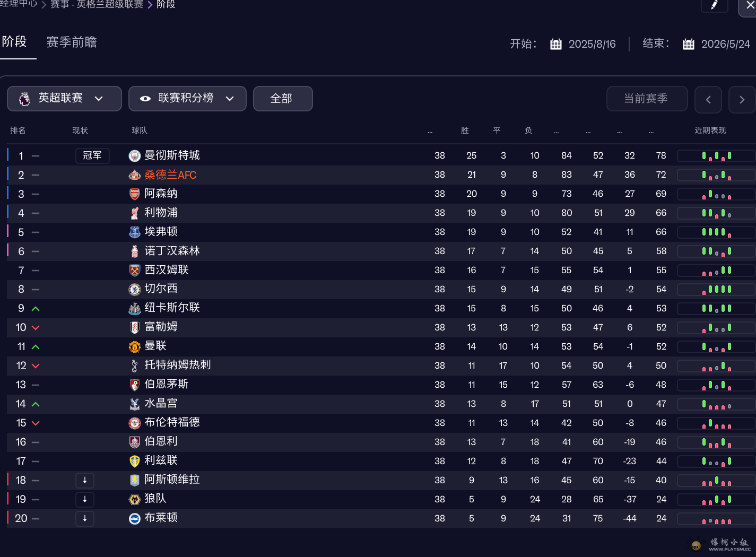Viewport: 756px width, 557px height.
Task: Click the Arsenal club badge
Action: pyautogui.click(x=135, y=194)
